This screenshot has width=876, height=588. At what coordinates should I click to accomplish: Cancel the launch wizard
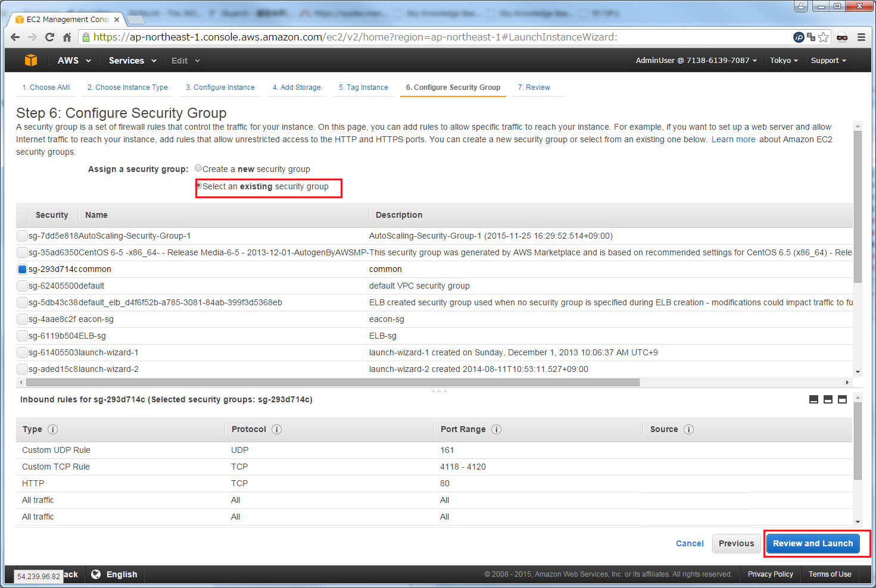(x=690, y=543)
